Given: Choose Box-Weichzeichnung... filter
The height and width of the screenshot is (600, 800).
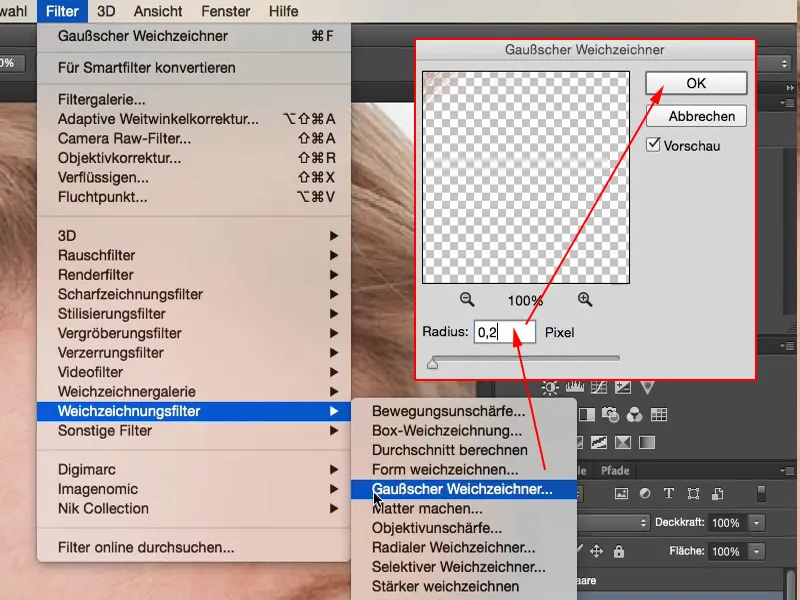Looking at the screenshot, I should [x=464, y=431].
